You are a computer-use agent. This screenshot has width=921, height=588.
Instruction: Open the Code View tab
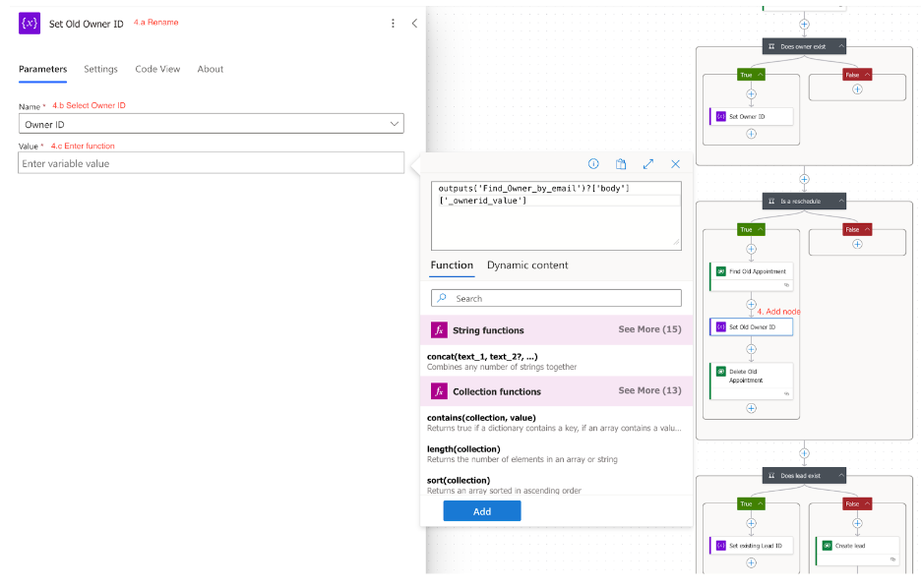click(x=157, y=69)
